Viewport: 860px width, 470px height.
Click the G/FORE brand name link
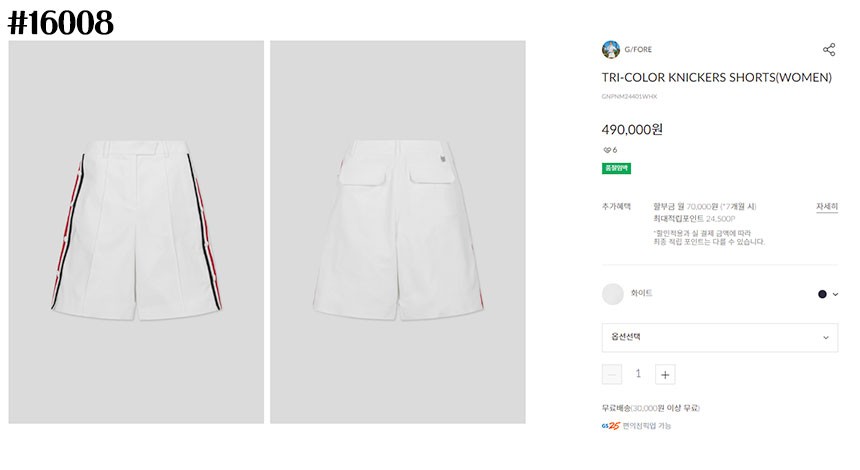[638, 50]
